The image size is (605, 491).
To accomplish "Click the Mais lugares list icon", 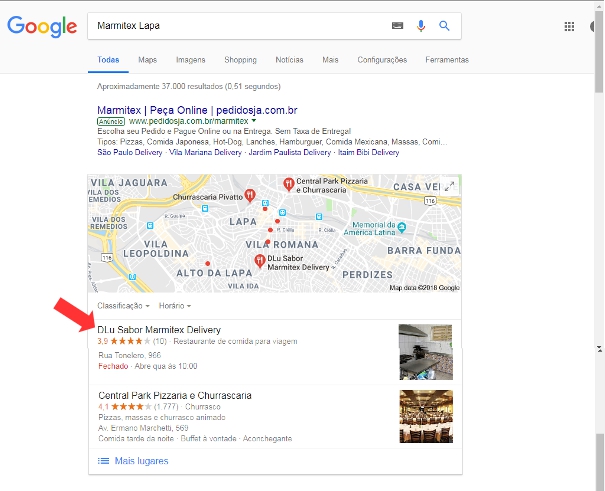I will [x=103, y=461].
